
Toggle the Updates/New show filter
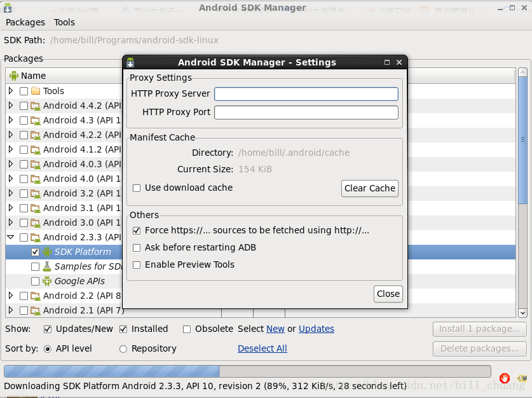48,329
